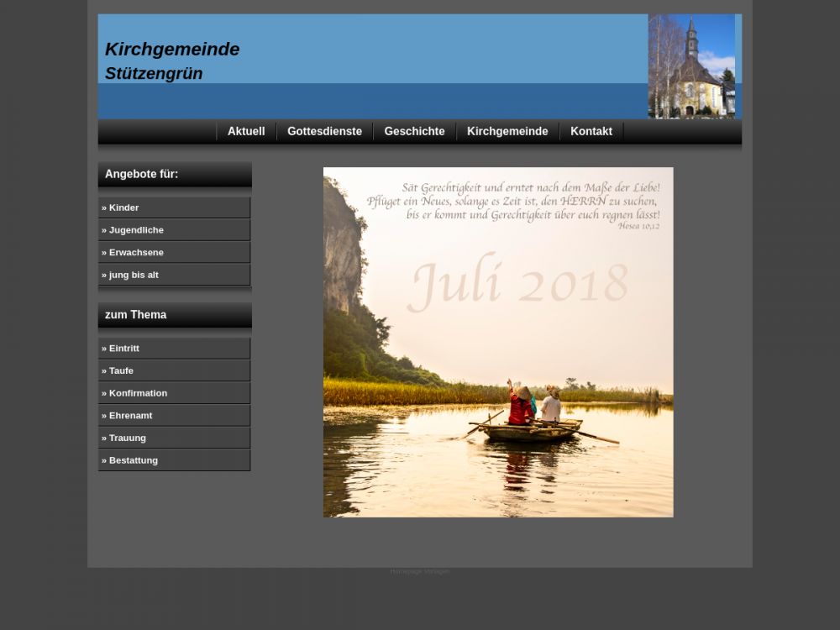The width and height of the screenshot is (840, 630).
Task: Click the Kirchgemeinde Stützengrün site title
Action: pyautogui.click(x=172, y=60)
